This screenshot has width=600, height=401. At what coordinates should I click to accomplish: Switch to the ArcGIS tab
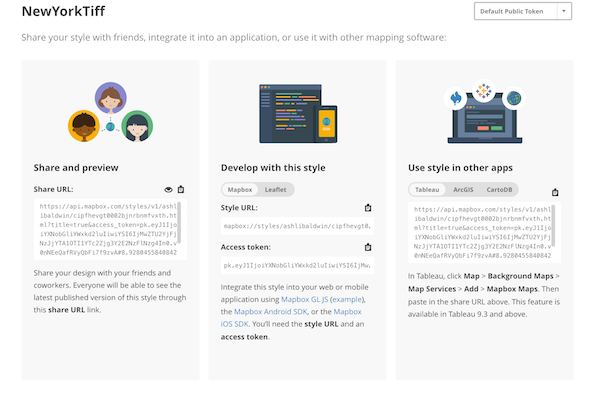point(463,189)
